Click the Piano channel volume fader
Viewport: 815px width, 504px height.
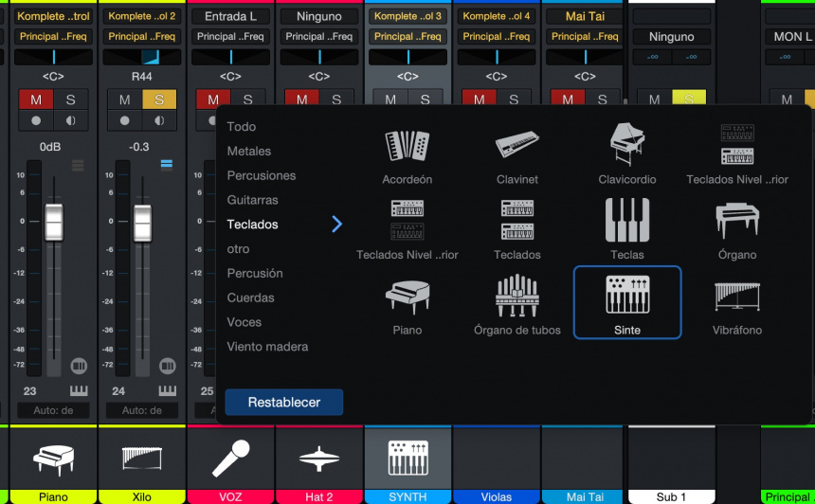pyautogui.click(x=53, y=223)
